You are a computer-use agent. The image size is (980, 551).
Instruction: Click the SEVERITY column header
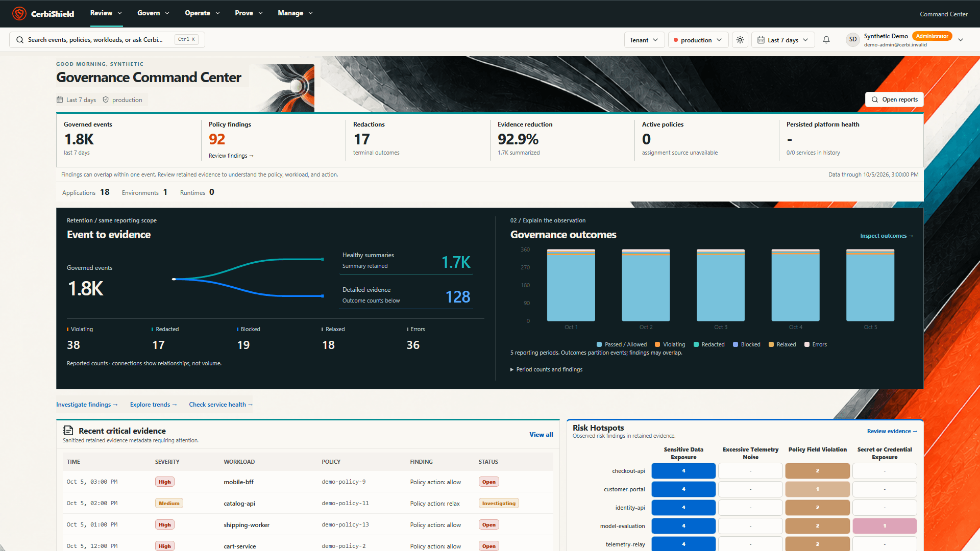coord(167,462)
